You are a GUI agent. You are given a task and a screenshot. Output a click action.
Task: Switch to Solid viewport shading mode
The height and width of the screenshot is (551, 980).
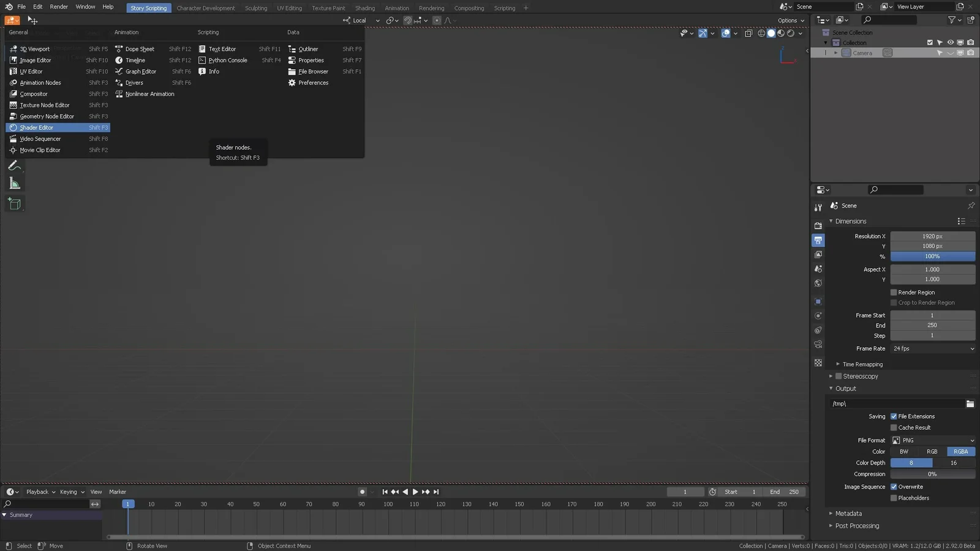[x=771, y=33]
